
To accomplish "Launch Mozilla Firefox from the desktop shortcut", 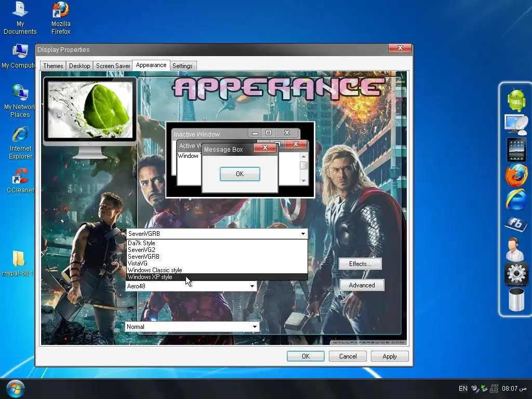I will click(61, 18).
